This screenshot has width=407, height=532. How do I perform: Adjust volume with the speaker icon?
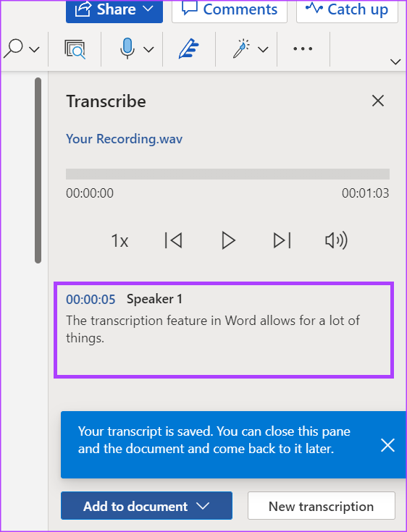(336, 241)
